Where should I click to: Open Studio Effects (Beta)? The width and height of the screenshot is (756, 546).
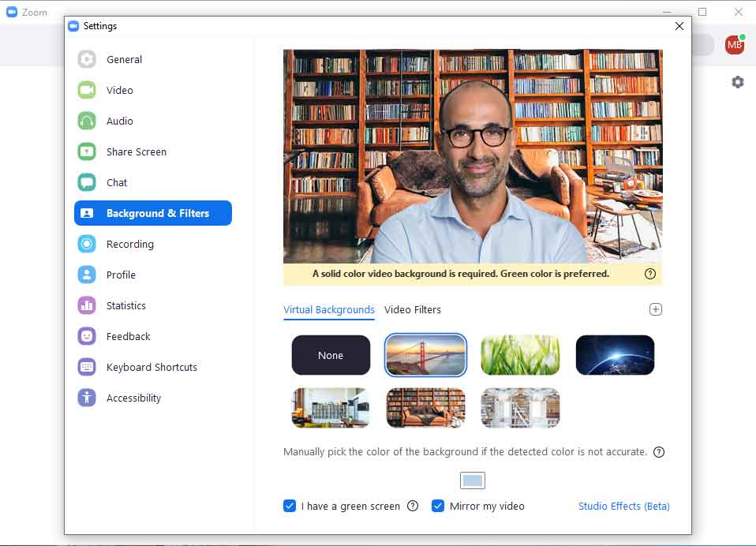point(623,506)
